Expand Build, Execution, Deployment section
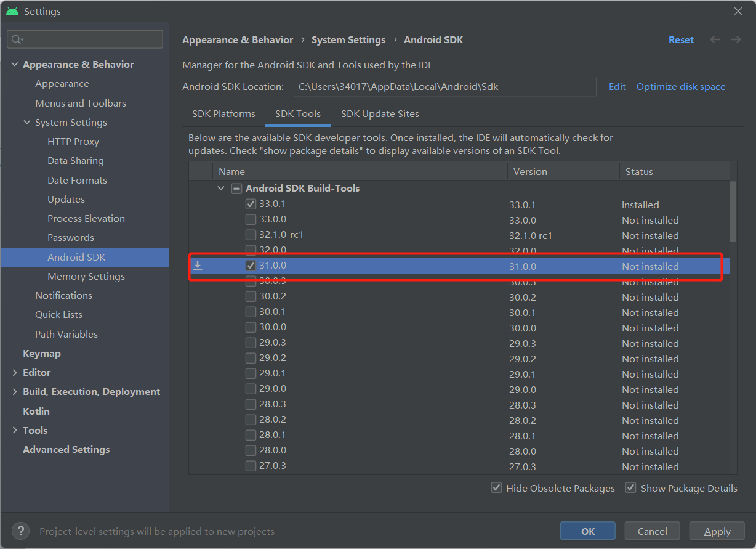Screen dimensions: 756x549 [15, 392]
